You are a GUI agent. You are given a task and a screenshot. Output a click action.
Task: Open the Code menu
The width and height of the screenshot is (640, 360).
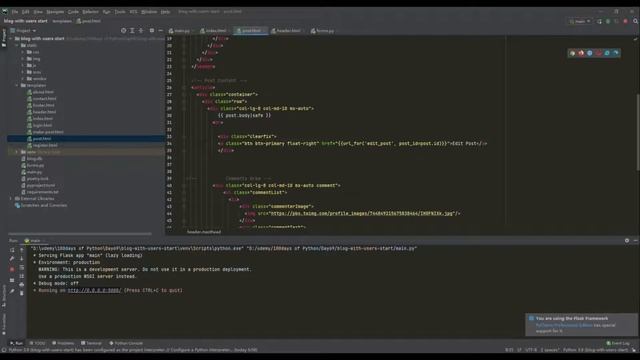click(x=73, y=12)
